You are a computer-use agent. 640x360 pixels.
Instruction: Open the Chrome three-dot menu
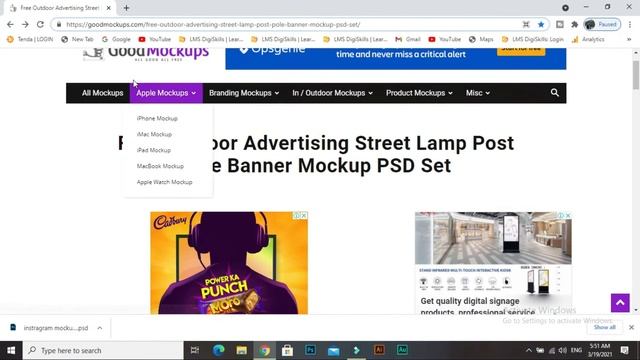coord(631,24)
